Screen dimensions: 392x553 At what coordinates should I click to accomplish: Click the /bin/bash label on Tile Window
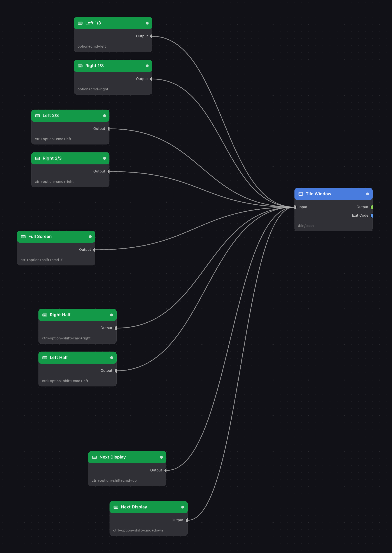(x=306, y=226)
